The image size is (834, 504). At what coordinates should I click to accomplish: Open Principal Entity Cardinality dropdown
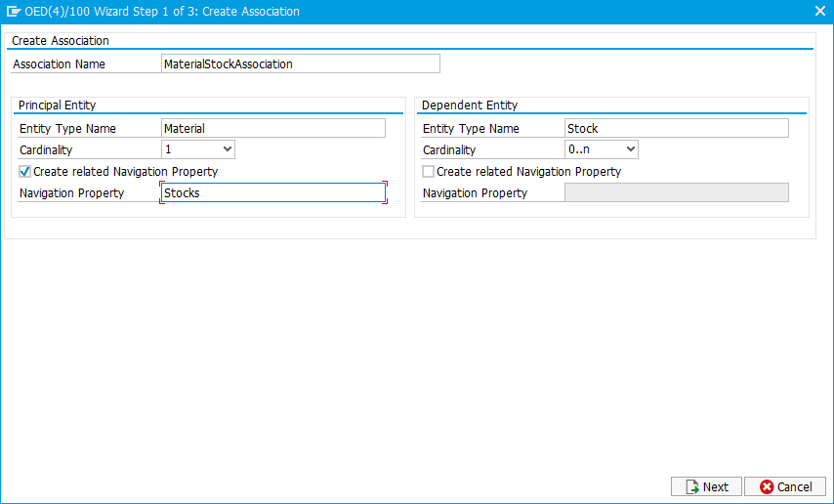tap(198, 149)
